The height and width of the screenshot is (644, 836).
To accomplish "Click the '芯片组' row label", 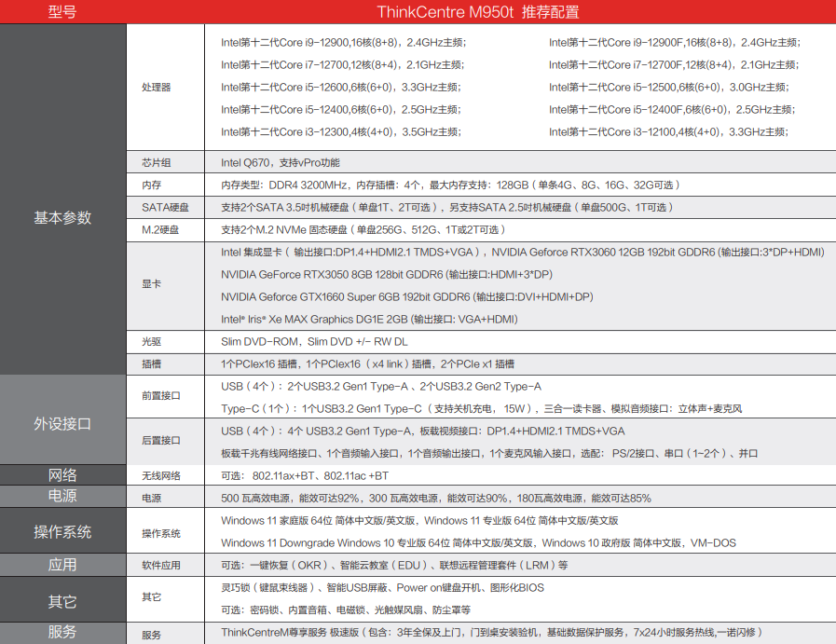I will [x=157, y=162].
